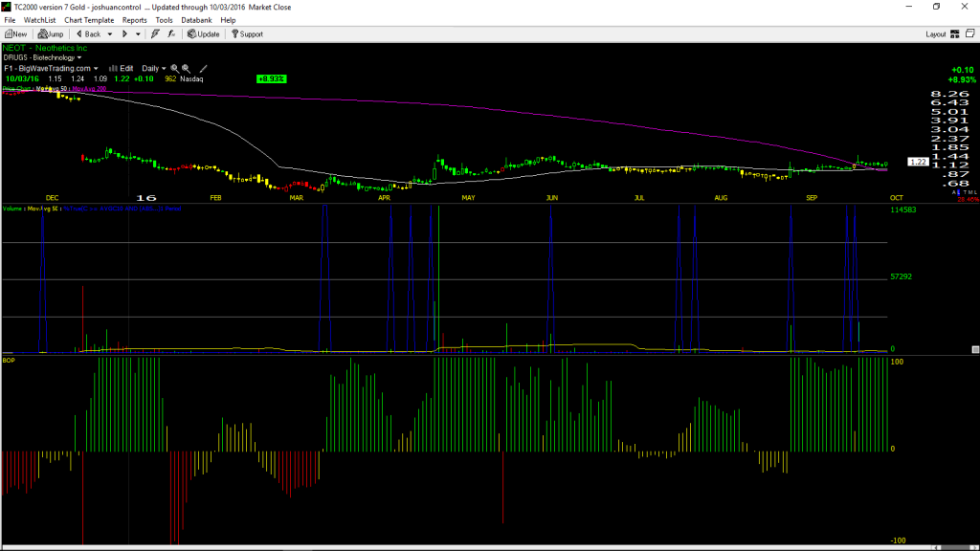Viewport: 980px width, 551px height.
Task: Click the second magnifier zoom icon
Action: (x=187, y=68)
